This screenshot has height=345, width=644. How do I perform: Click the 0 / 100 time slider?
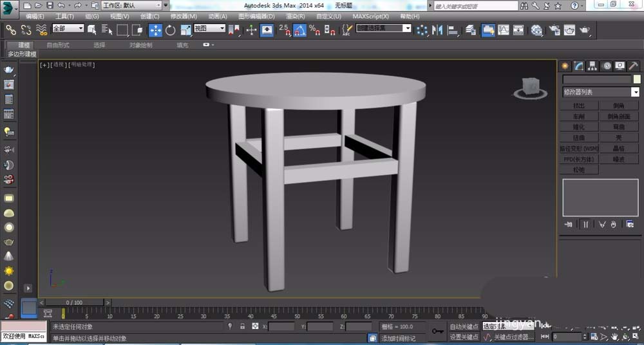tap(74, 303)
